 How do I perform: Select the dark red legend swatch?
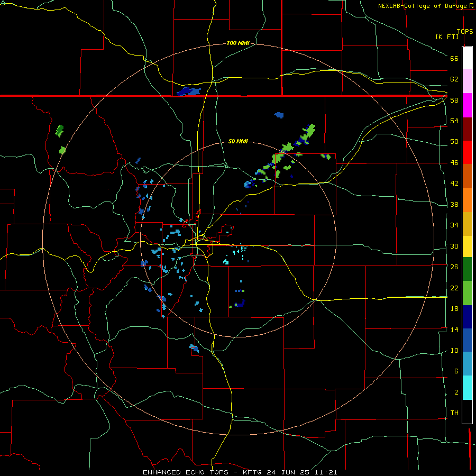click(x=467, y=129)
